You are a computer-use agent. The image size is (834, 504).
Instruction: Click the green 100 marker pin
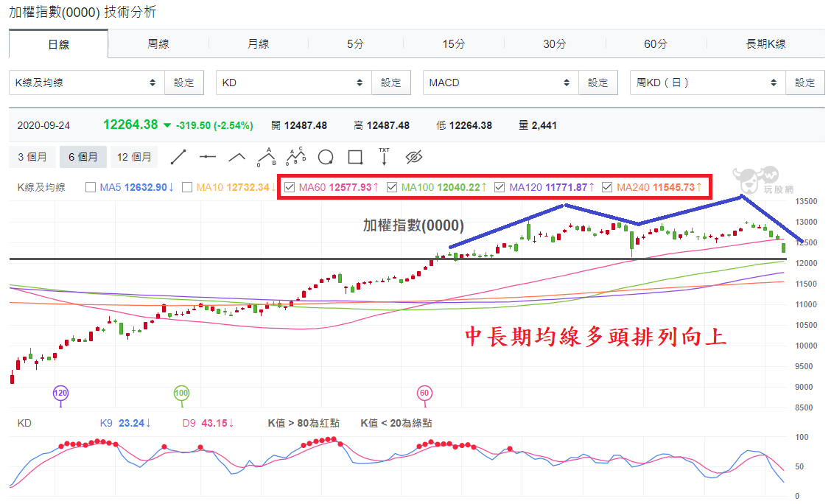point(181,393)
